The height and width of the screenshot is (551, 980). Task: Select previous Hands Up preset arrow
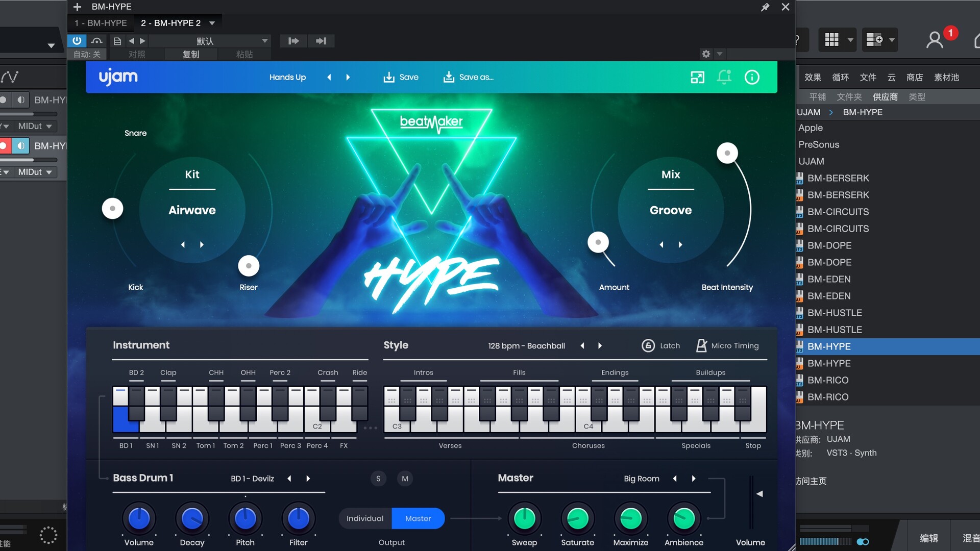(329, 77)
